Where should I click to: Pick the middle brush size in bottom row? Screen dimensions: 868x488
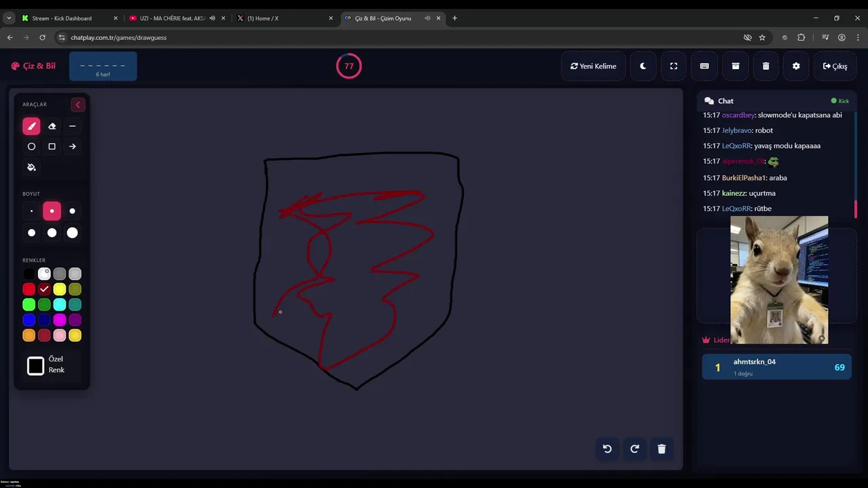click(x=52, y=233)
